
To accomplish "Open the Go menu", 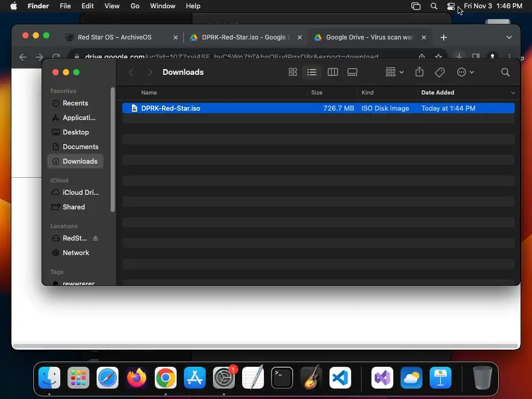I will 135,6.
